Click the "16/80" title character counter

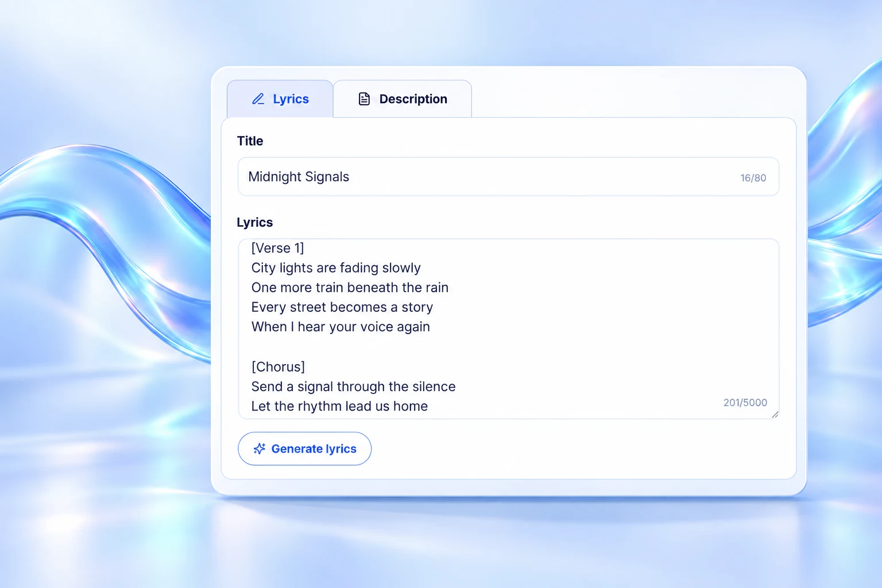point(753,178)
